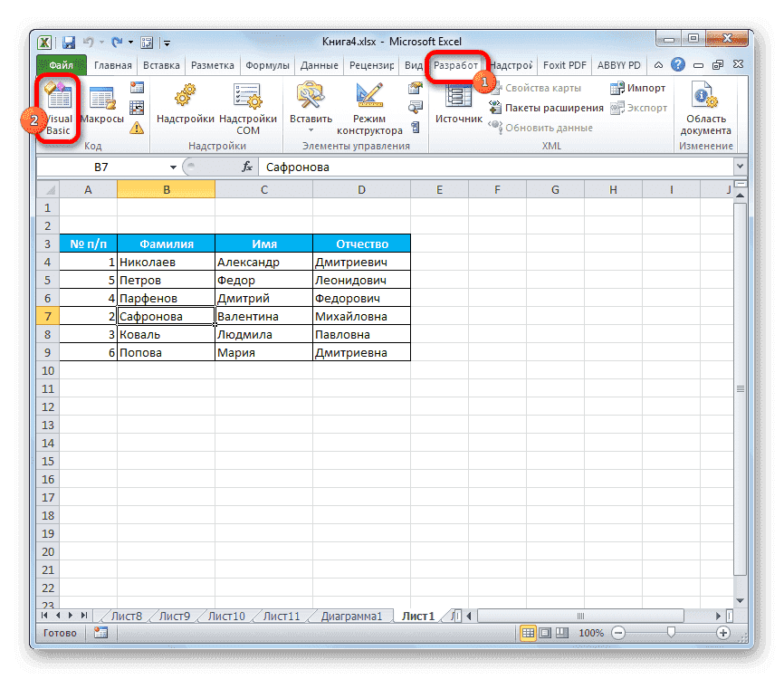Click the Область документа icon
Image resolution: width=784 pixels, height=679 pixels.
click(705, 102)
